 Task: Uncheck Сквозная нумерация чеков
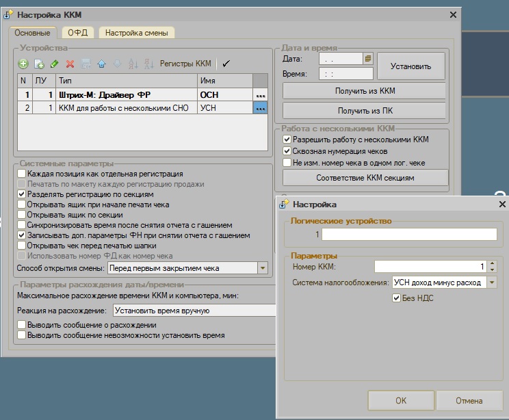(x=287, y=151)
